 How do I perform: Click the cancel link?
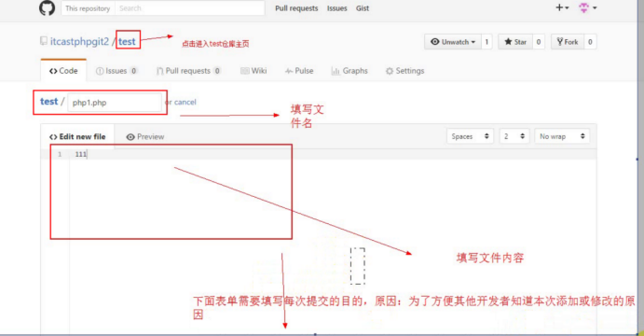tap(185, 102)
